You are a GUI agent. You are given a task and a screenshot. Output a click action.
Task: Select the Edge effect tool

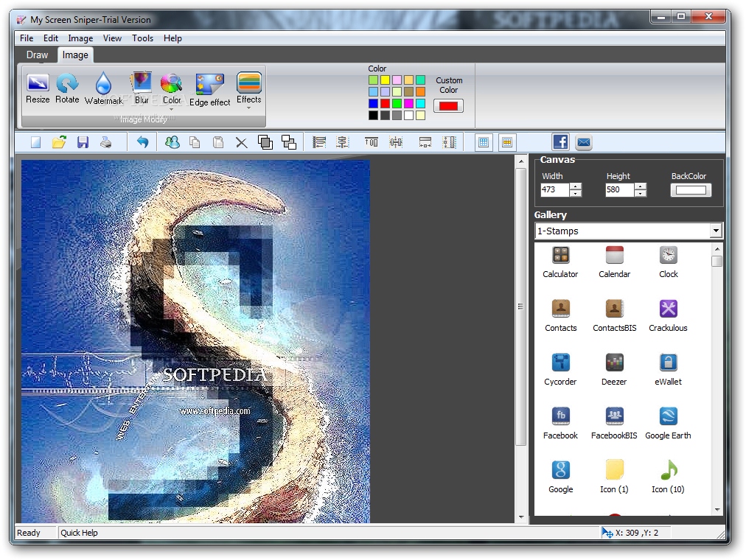210,89
